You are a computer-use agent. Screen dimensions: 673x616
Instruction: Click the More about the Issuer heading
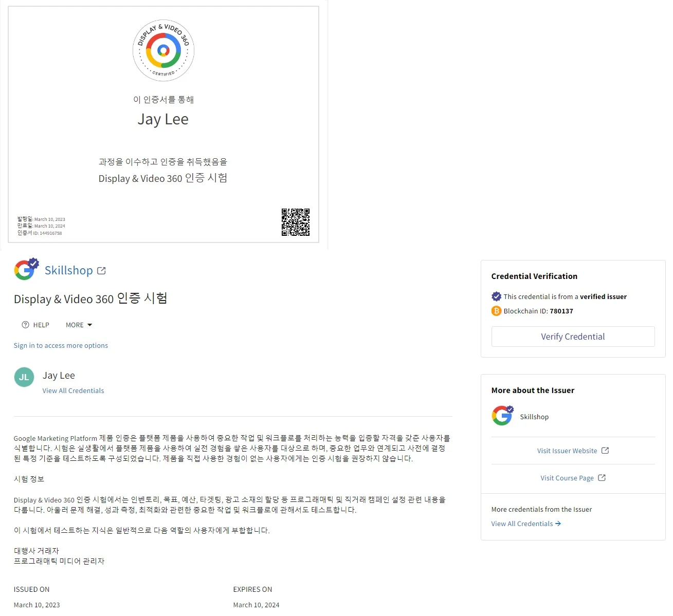click(533, 390)
